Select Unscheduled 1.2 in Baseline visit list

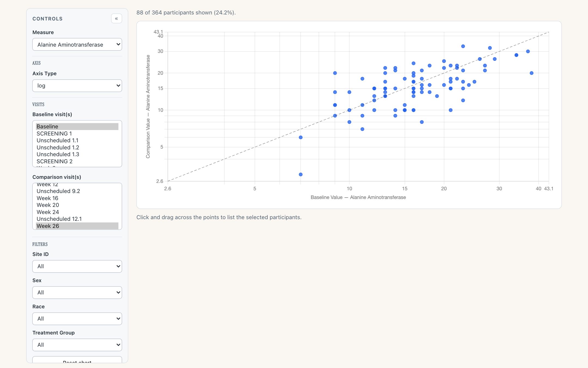click(x=77, y=147)
